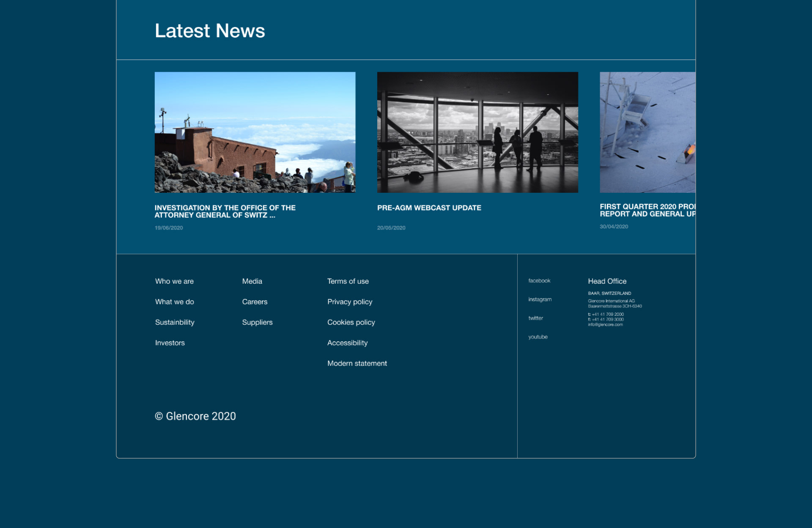Visit the Sustainability section
The image size is (812, 528).
click(175, 322)
